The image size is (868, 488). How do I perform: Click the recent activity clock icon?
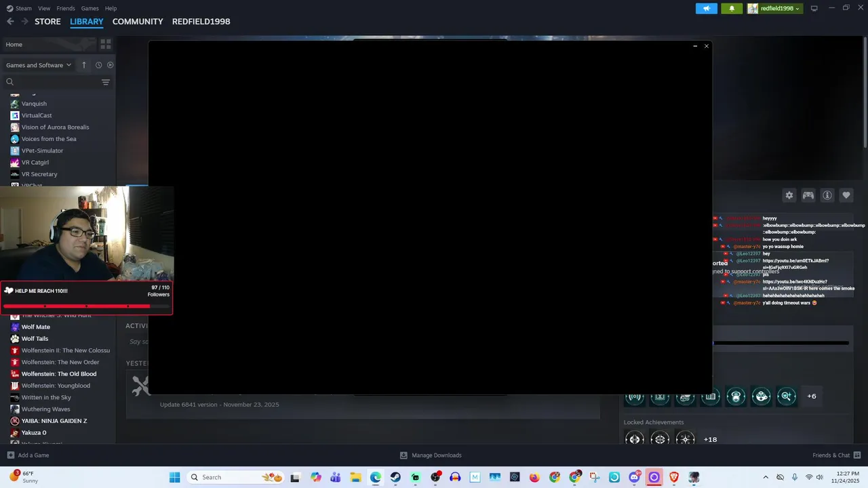pos(98,65)
